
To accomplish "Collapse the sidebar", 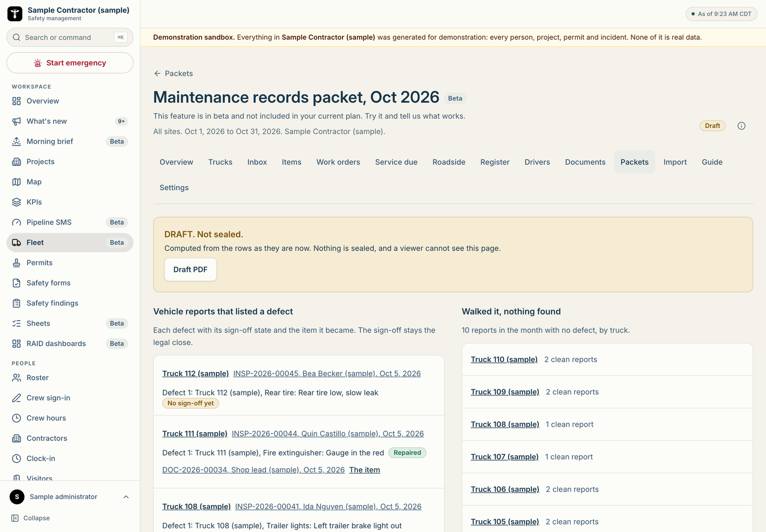I will click(31, 518).
